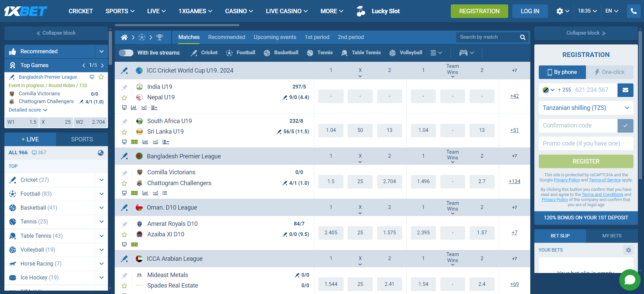Expand the Cricket (27) sidebar category
Viewport: 644px width, 294px height.
tap(101, 180)
